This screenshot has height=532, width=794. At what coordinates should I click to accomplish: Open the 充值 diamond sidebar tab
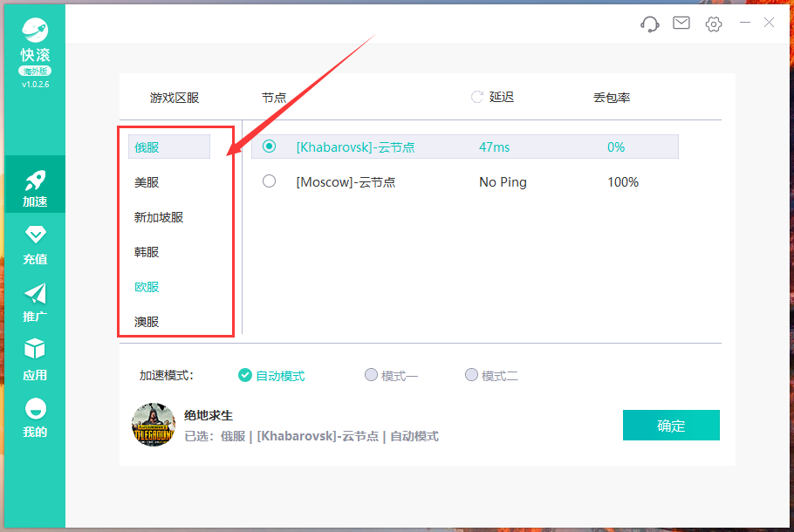point(35,245)
